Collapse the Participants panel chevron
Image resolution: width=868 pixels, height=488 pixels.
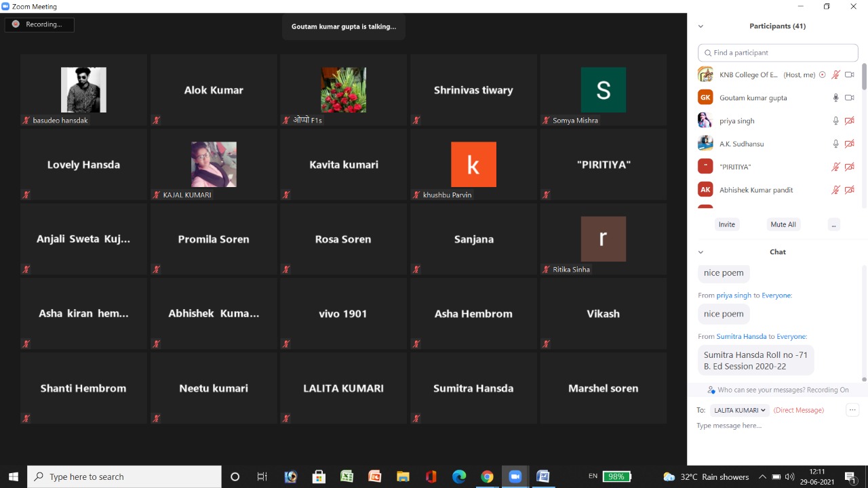(x=701, y=26)
